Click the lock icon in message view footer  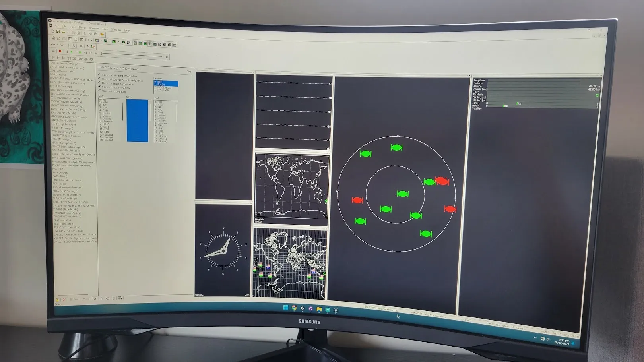pos(57,300)
